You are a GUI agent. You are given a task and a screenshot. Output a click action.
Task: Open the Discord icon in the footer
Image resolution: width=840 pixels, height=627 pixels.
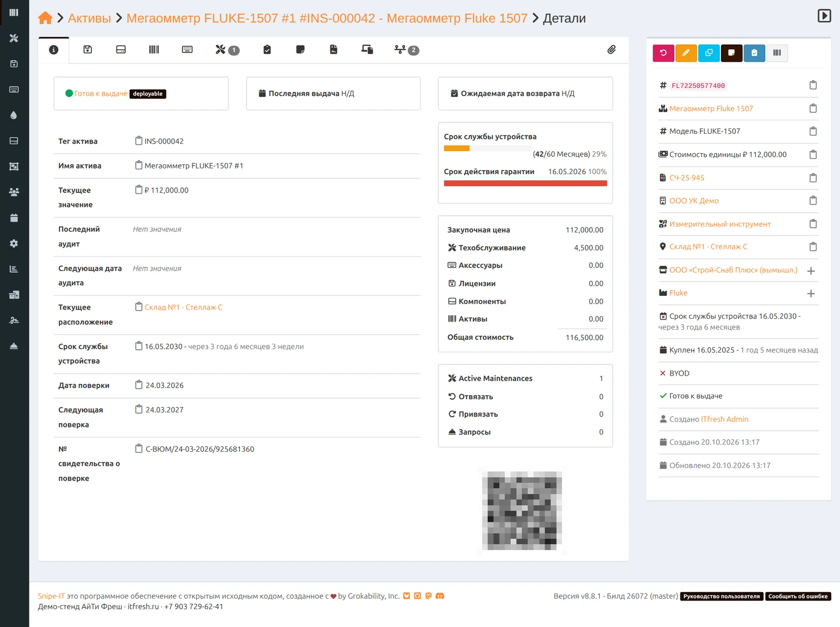pos(440,596)
